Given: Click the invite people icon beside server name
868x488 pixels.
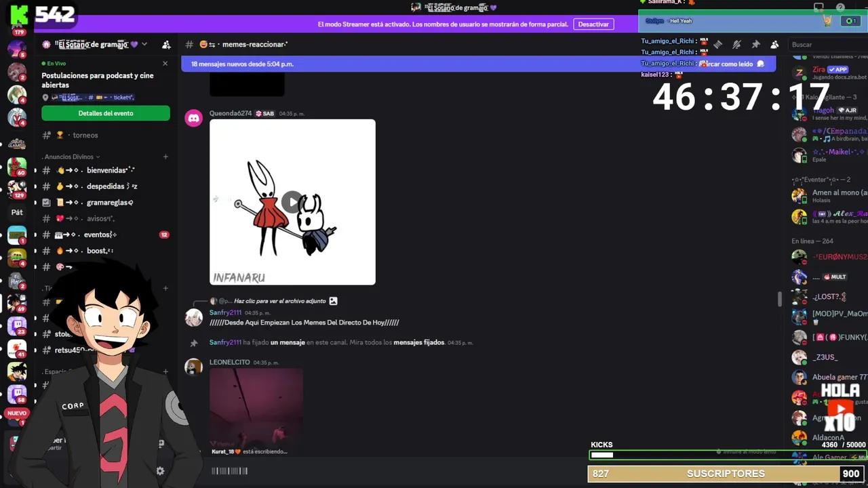Looking at the screenshot, I should 166,45.
